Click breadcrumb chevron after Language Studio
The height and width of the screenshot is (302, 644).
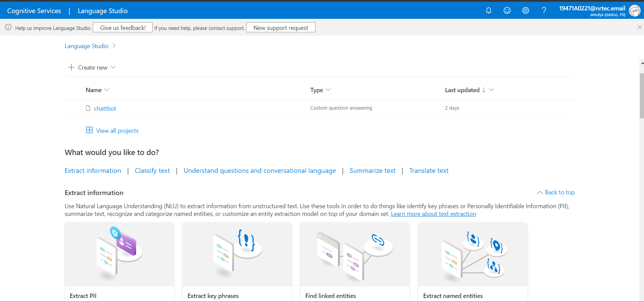(114, 46)
